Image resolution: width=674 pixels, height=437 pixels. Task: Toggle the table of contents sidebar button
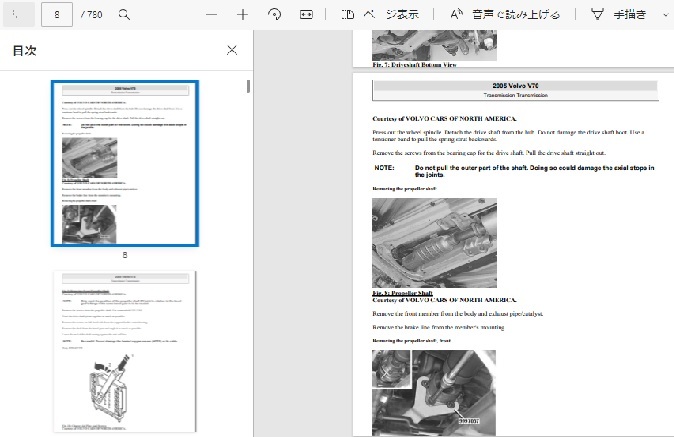[18, 14]
